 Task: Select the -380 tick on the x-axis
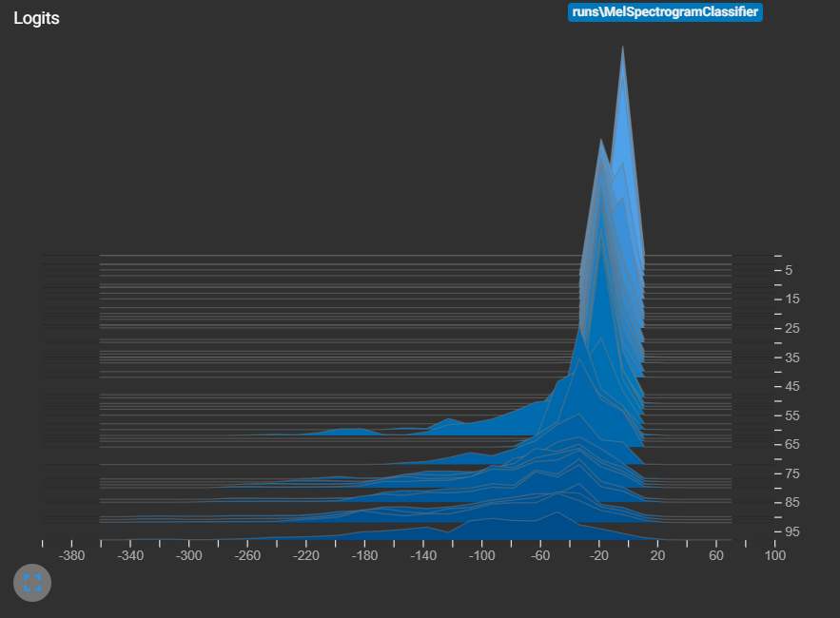coord(72,555)
